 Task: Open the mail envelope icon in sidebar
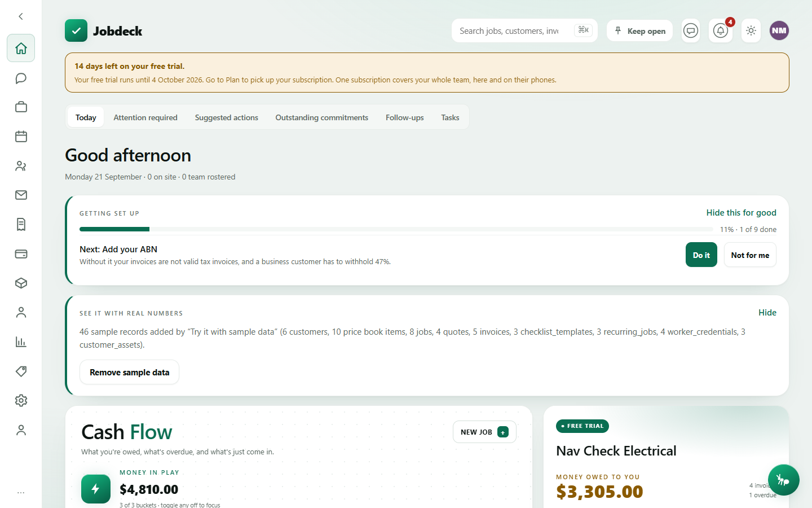click(x=21, y=195)
